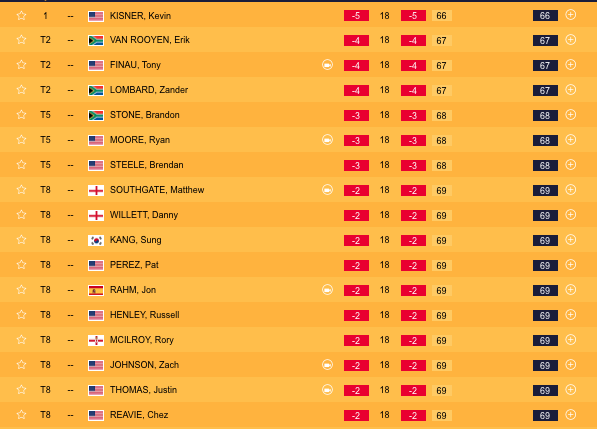Expand details plus icon for REAVIE, Chez
This screenshot has height=429, width=597.
click(570, 415)
